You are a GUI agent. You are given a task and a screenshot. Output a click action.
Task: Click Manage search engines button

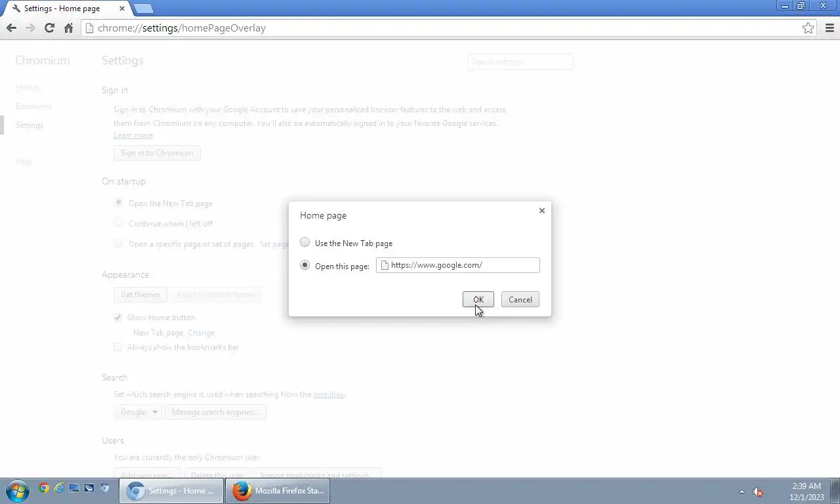click(215, 412)
